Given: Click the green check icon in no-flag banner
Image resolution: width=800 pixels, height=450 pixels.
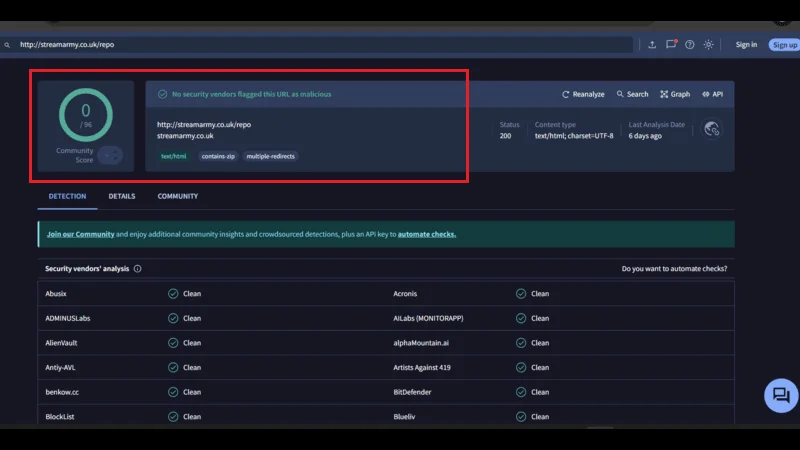Looking at the screenshot, I should (x=162, y=94).
